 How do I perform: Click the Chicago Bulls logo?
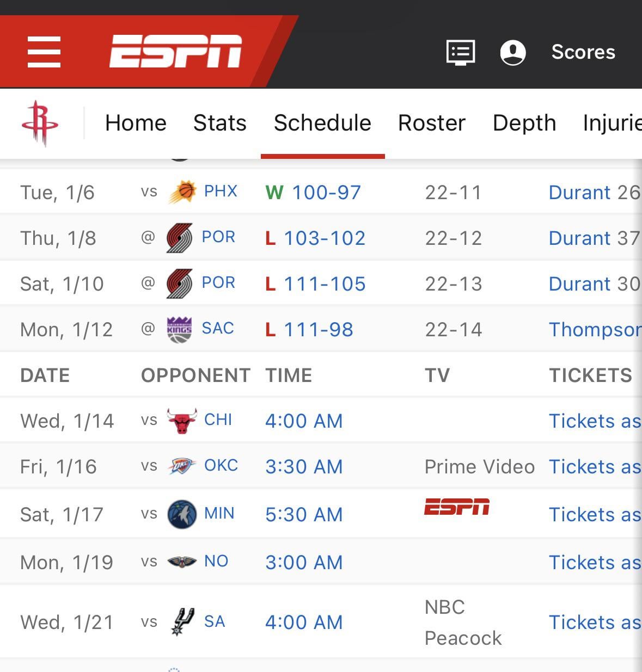coord(182,421)
